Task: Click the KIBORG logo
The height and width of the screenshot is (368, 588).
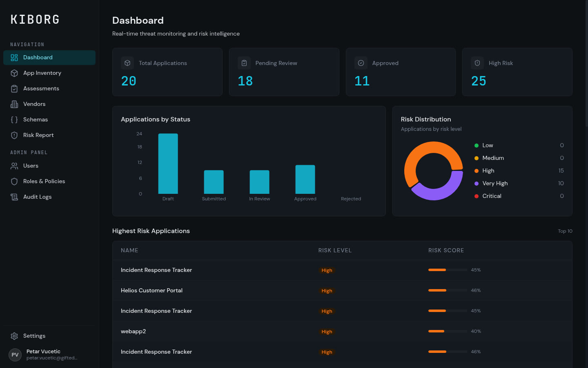Action: [35, 20]
